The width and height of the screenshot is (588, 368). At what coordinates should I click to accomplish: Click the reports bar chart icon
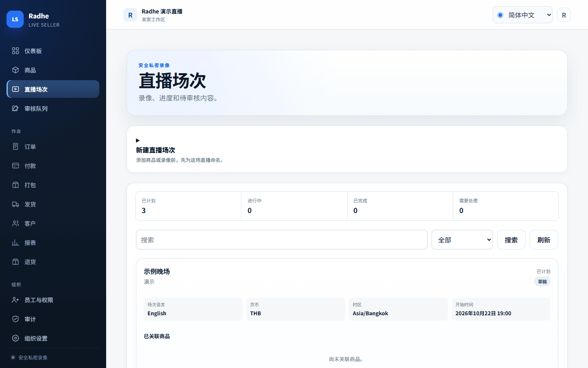click(16, 242)
